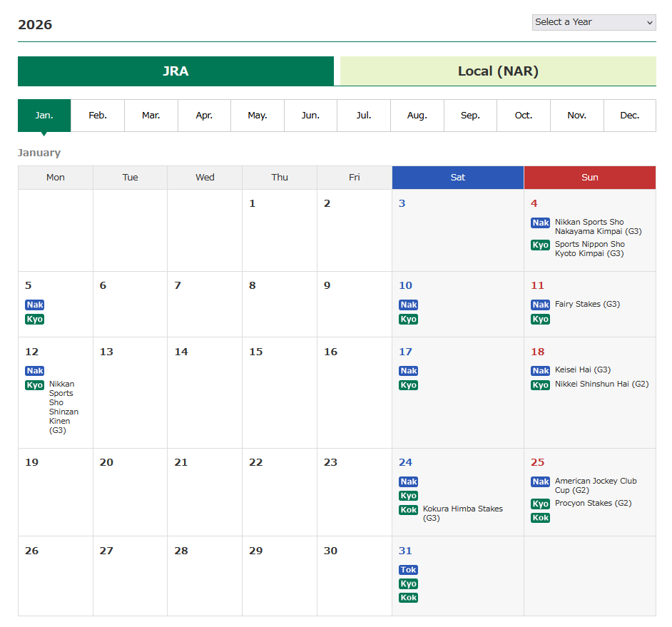Click the Kyo badge on January 18
Viewport: 672px width, 627px height.
coord(541,385)
